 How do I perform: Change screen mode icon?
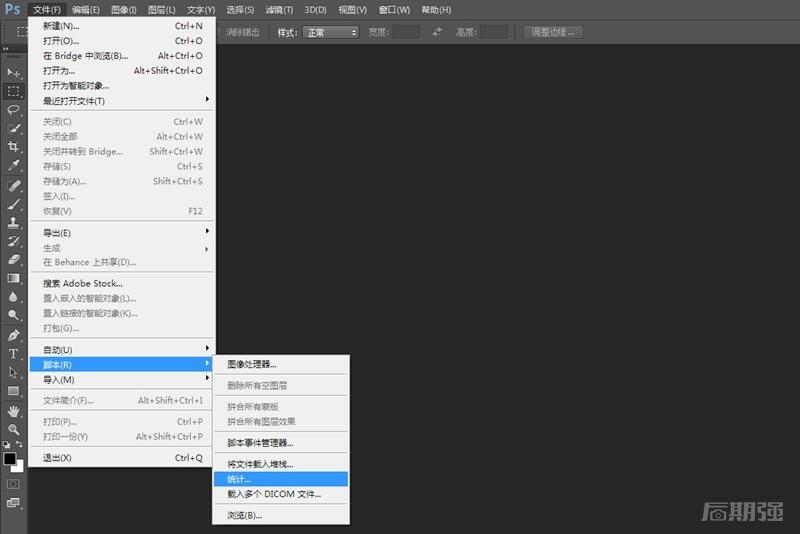(13, 503)
